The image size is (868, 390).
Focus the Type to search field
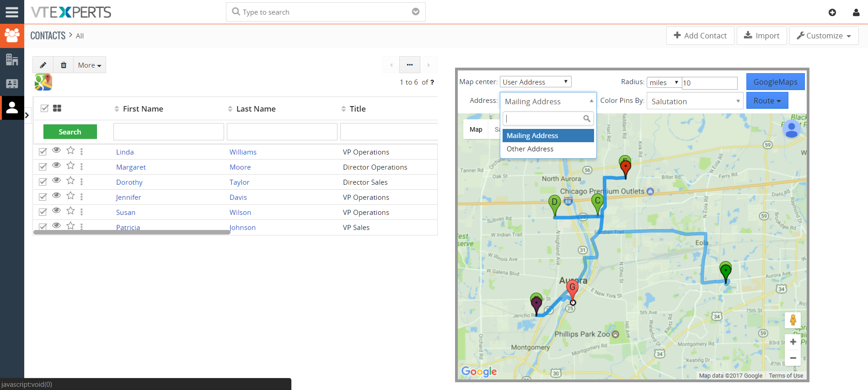(326, 12)
